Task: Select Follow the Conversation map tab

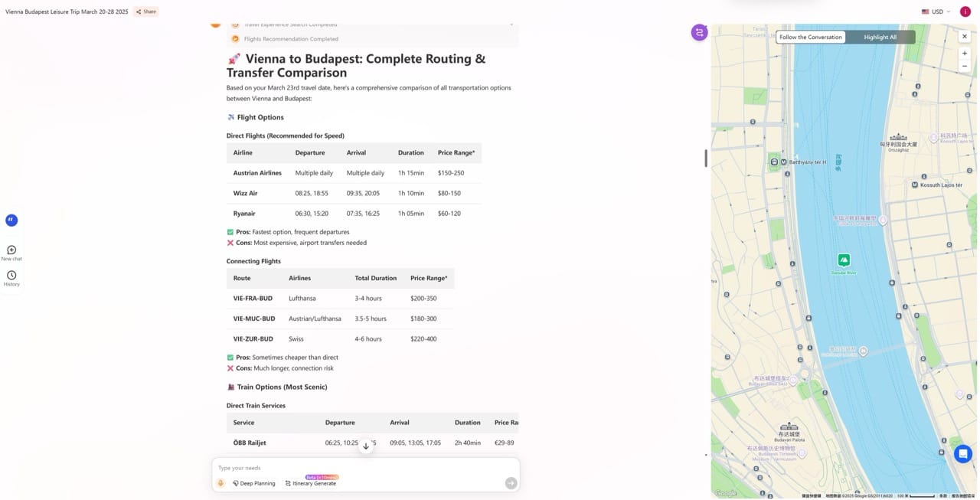Action: [x=811, y=37]
